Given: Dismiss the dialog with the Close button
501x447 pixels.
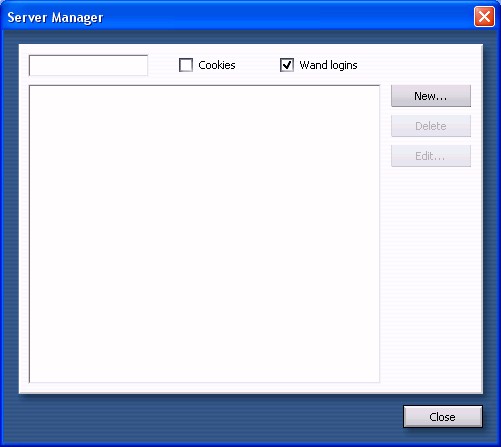Looking at the screenshot, I should coord(443,417).
